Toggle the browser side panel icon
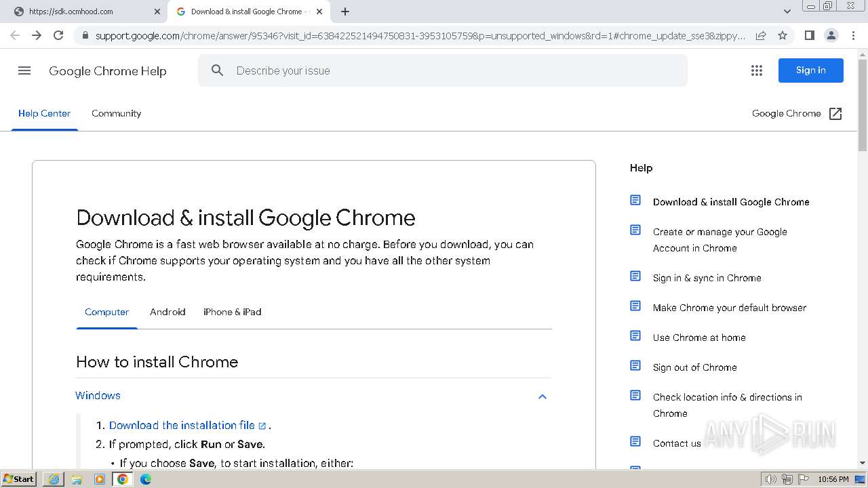The height and width of the screenshot is (488, 868). click(809, 35)
